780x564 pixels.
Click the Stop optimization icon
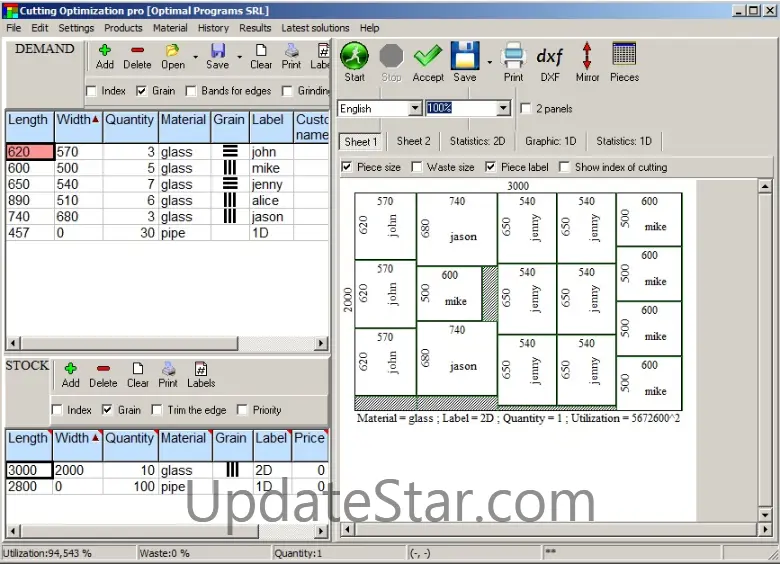pos(391,56)
